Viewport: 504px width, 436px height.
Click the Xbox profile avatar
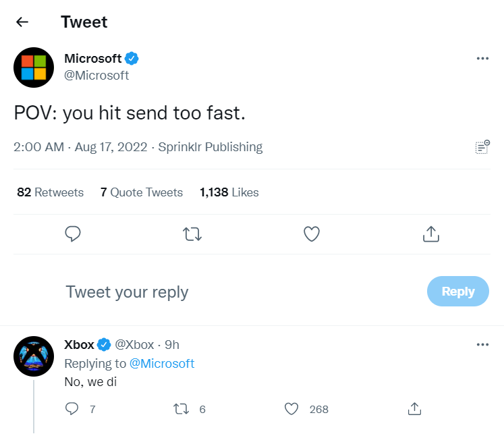point(33,356)
